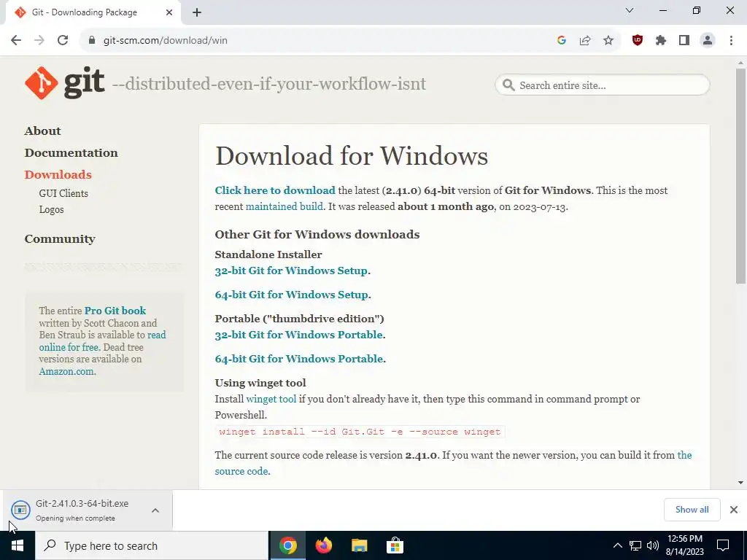This screenshot has height=560, width=747.
Task: Click the Git logo
Action: pyautogui.click(x=65, y=83)
